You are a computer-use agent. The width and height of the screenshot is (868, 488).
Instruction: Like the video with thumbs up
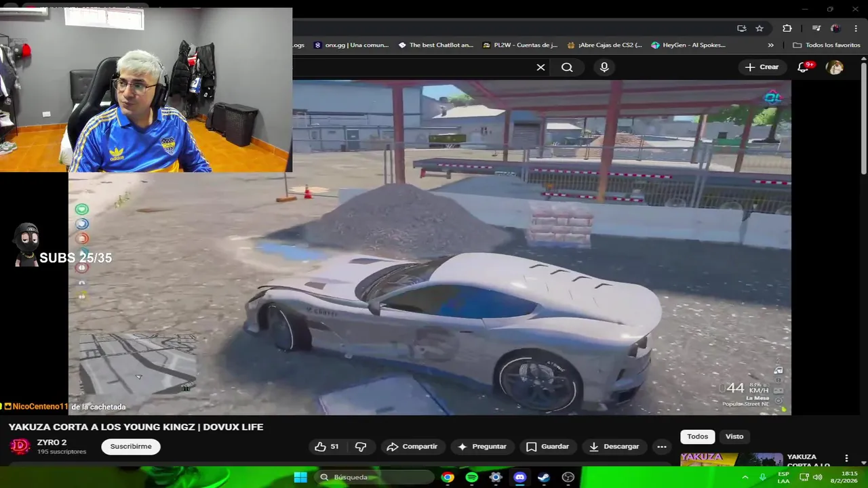(x=326, y=447)
